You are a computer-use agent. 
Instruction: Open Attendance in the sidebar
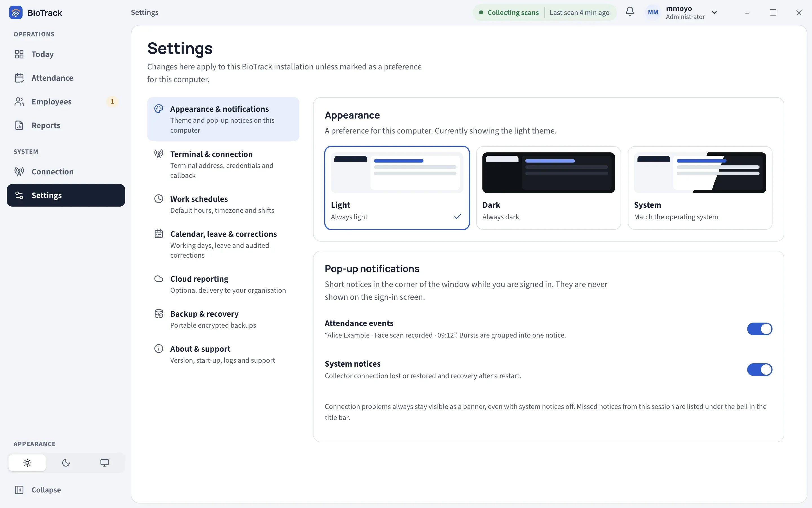(x=66, y=78)
